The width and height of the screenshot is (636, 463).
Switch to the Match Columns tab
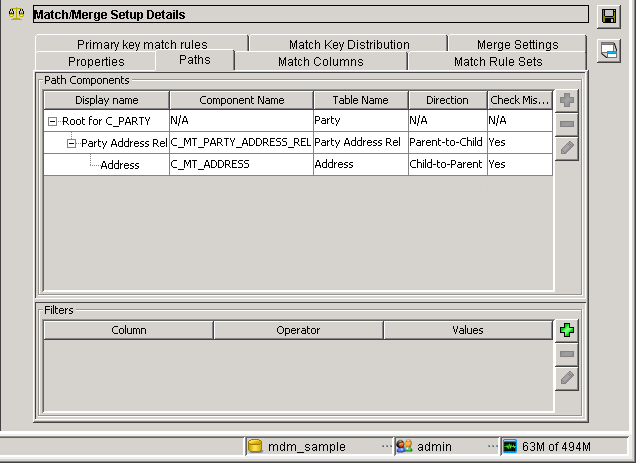(x=320, y=62)
